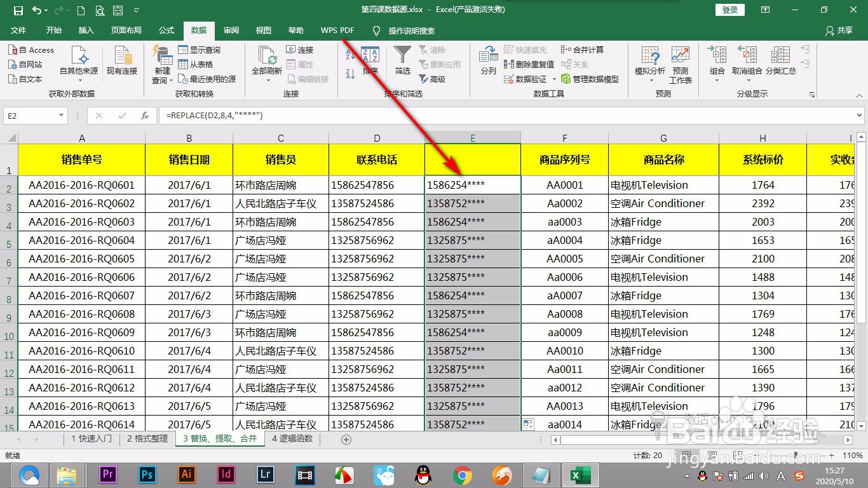Import data from text file (自文本)
This screenshot has width=868, height=488.
tap(25, 79)
